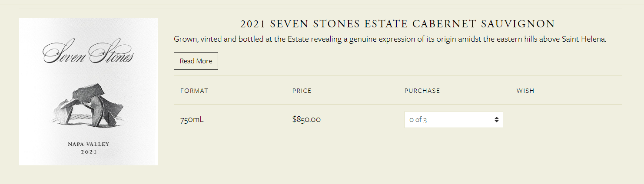Click the PURCHASE column header
644x184 pixels.
click(422, 91)
